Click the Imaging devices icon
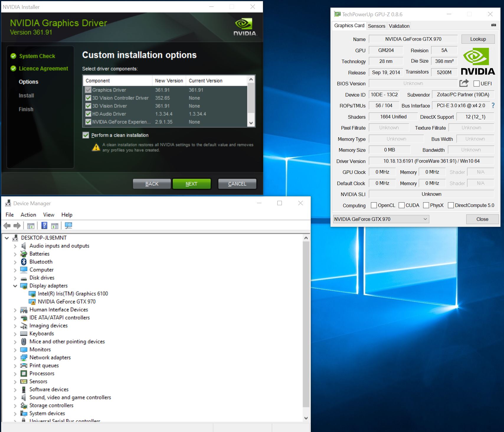This screenshot has width=504, height=432. point(24,326)
